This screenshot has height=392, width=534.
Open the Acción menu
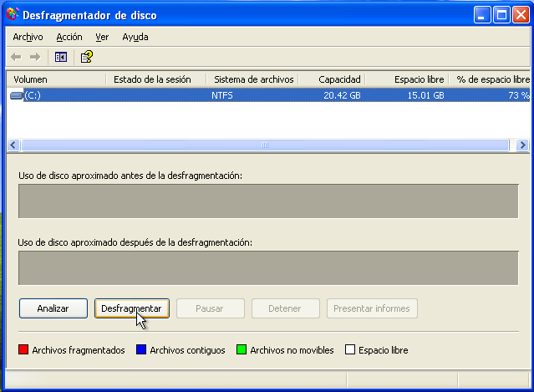(69, 37)
